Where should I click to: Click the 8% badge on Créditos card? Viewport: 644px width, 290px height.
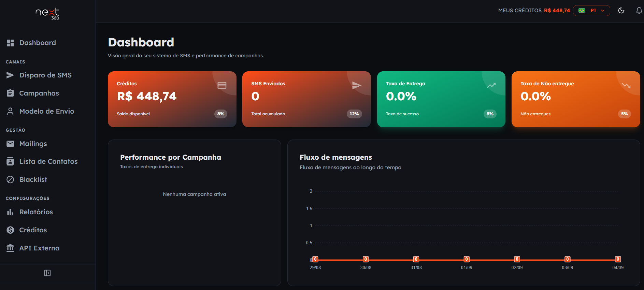coord(221,114)
